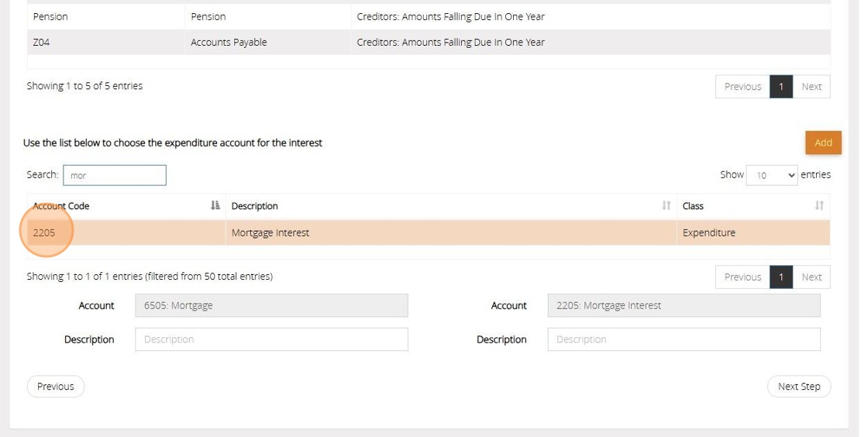Image resolution: width=868 pixels, height=437 pixels.
Task: Click the Next Step button
Action: [x=798, y=387]
